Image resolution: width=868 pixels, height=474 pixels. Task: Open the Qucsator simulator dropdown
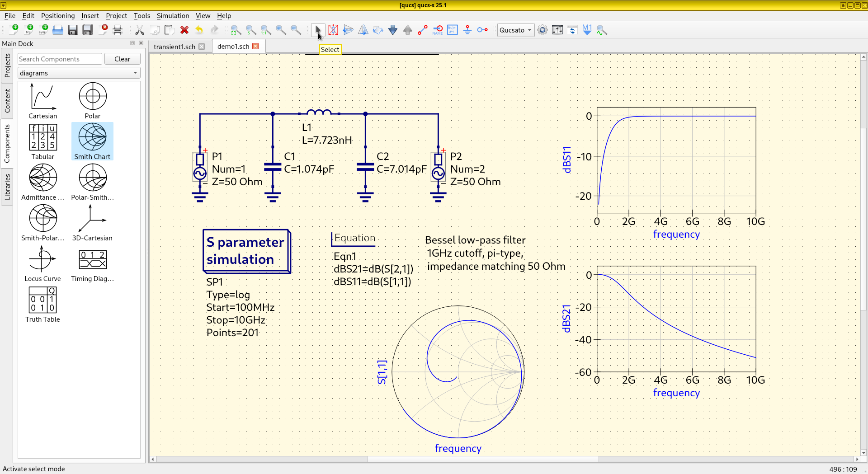[x=515, y=30]
